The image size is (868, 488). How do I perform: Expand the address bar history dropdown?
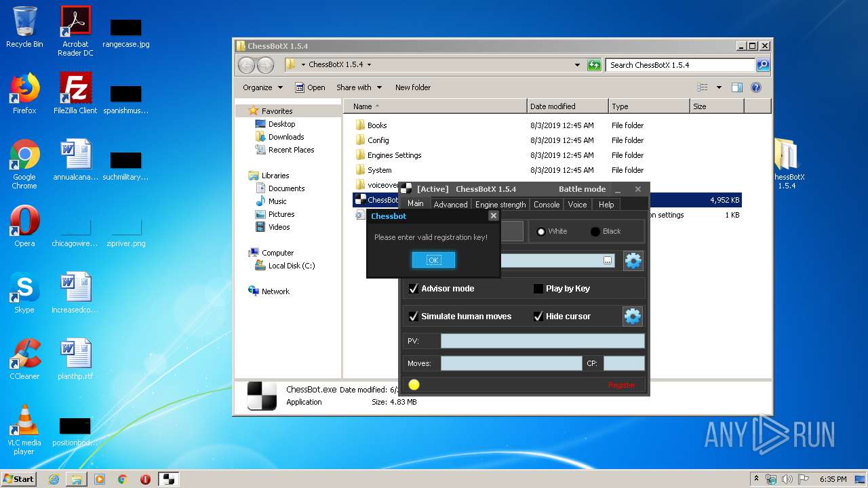(577, 65)
